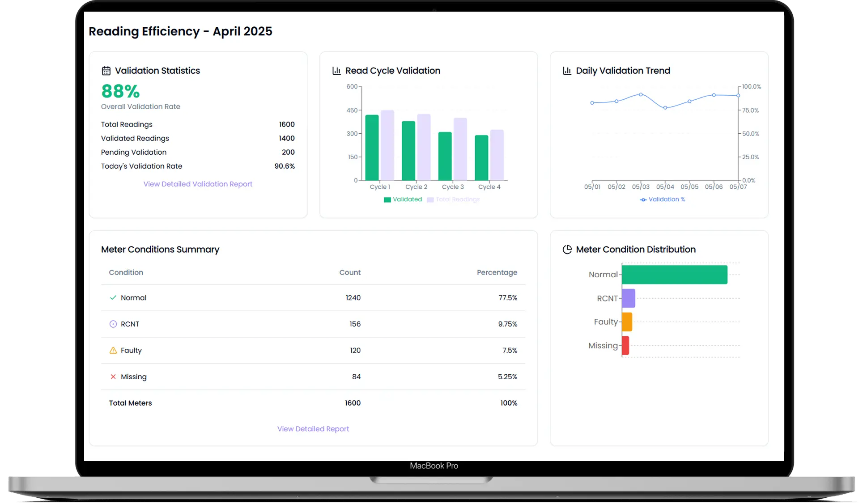863x504 pixels.
Task: Click the calendar icon beside Validation Statistics
Action: (x=106, y=70)
